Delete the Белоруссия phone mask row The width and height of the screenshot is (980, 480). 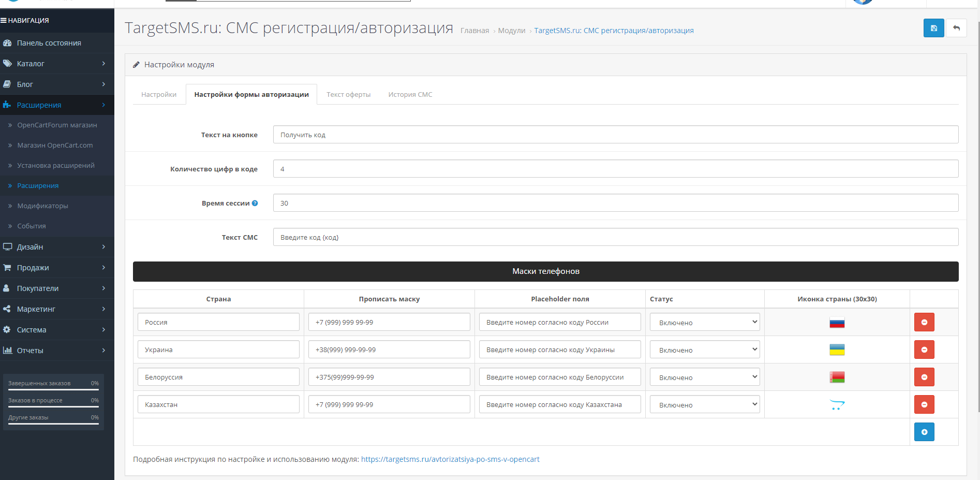tap(924, 377)
